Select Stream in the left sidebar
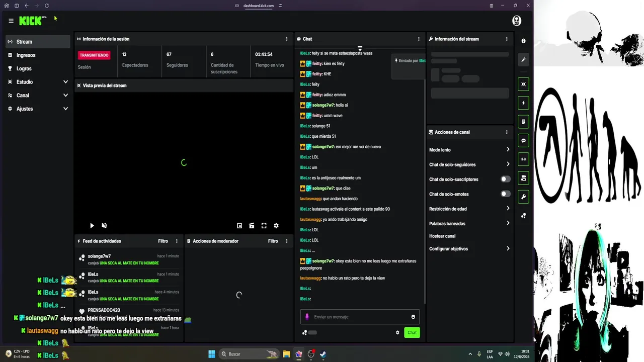Screen dimensions: 644x362 (x=38, y=42)
